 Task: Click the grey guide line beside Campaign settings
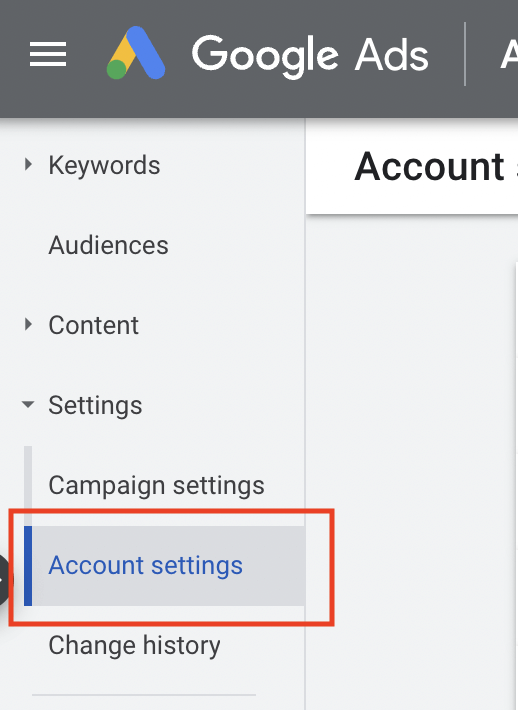(x=28, y=486)
